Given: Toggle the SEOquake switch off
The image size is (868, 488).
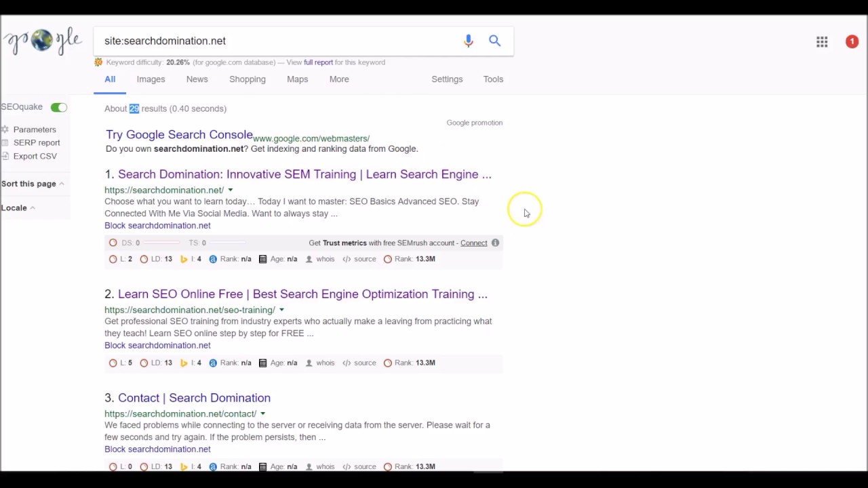Looking at the screenshot, I should [x=59, y=107].
